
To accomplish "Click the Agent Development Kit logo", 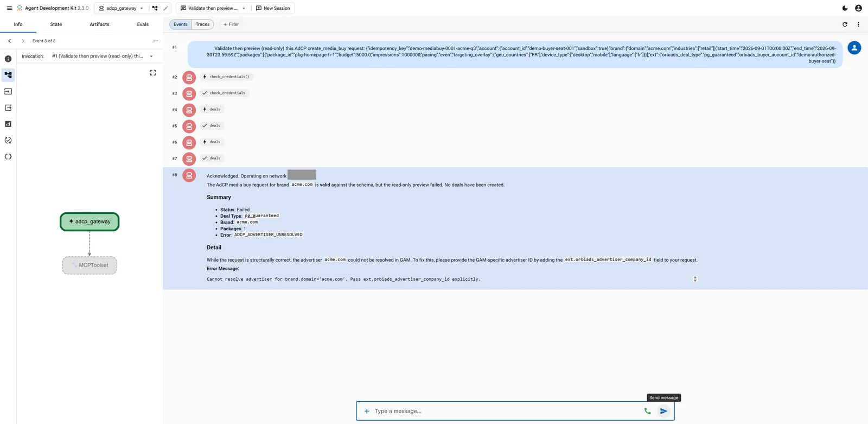I will (x=20, y=8).
